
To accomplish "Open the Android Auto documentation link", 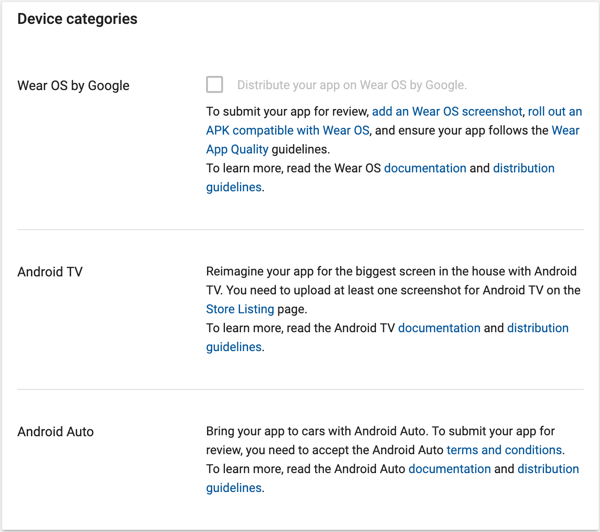I will tap(450, 469).
